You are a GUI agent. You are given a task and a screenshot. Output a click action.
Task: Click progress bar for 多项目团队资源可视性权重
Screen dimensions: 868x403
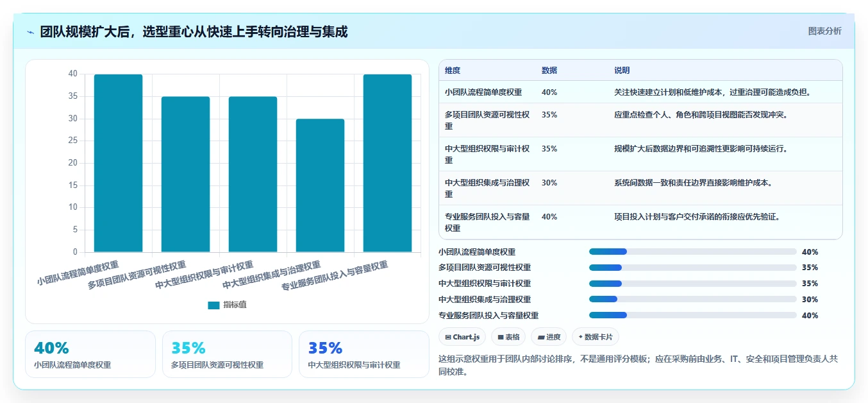[692, 268]
